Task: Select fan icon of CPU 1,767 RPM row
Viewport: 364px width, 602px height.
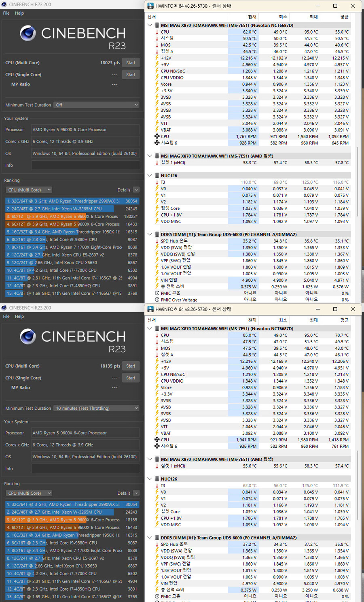Action: point(157,136)
